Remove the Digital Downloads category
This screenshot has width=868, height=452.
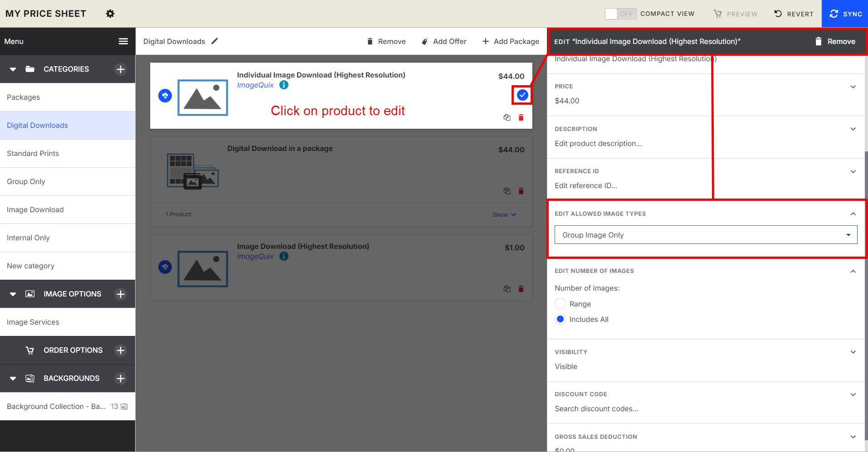pyautogui.click(x=386, y=41)
